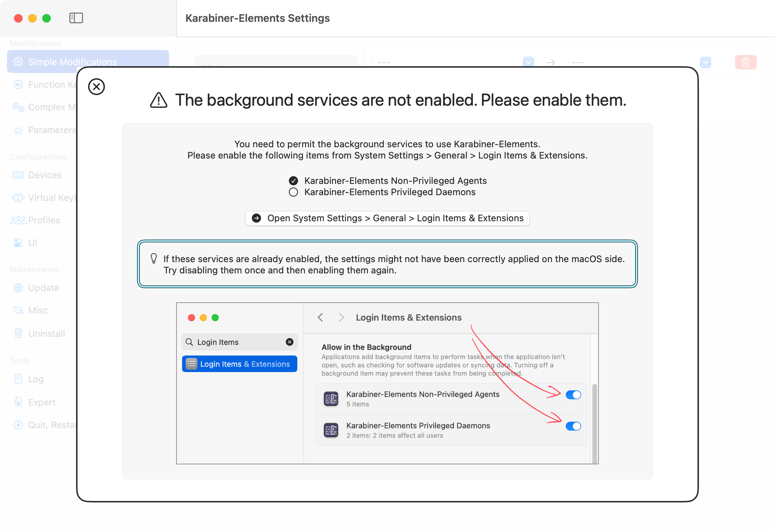775x532 pixels.
Task: Click the Virtual Keyboard puzzle icon
Action: click(18, 198)
